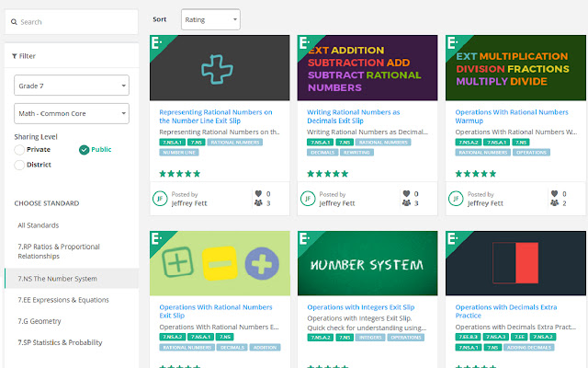Click DECIMALS tag on Writing Rational Numbers card
The height and width of the screenshot is (368, 588).
tap(322, 153)
